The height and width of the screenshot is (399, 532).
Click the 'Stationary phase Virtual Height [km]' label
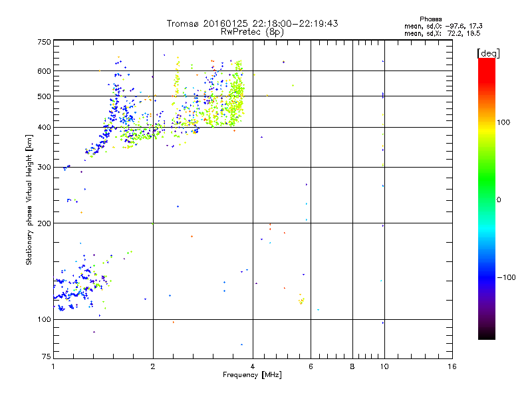click(x=29, y=199)
